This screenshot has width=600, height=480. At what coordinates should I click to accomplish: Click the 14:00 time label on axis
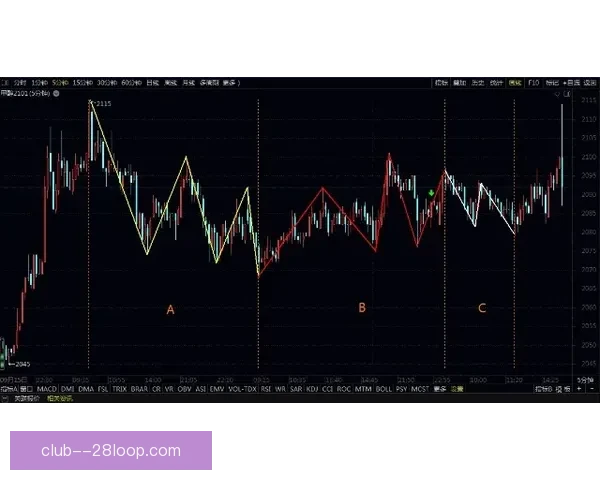[153, 380]
